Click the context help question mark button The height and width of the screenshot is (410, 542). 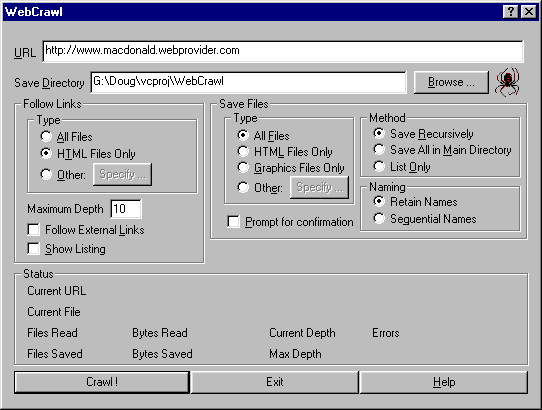tap(511, 12)
